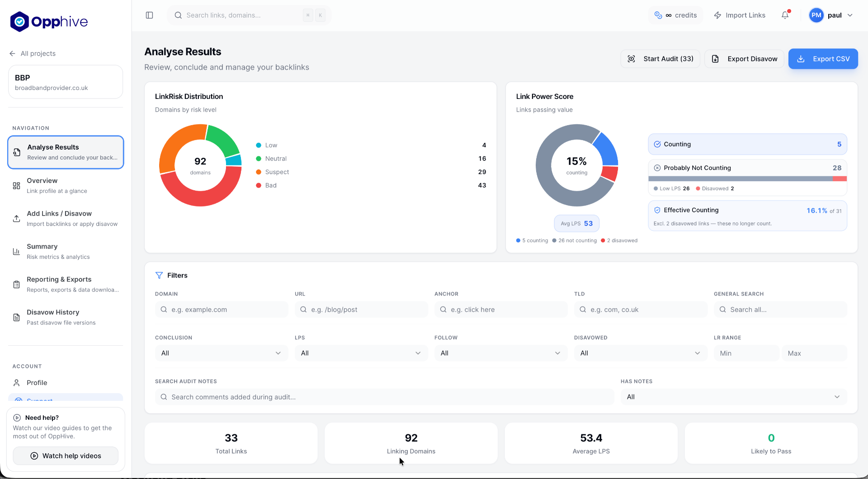Click the Domain filter input field
The height and width of the screenshot is (479, 868).
(222, 310)
